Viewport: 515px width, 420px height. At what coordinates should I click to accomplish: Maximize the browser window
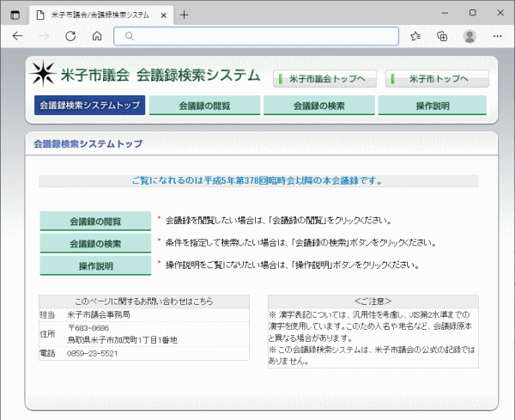coord(473,13)
